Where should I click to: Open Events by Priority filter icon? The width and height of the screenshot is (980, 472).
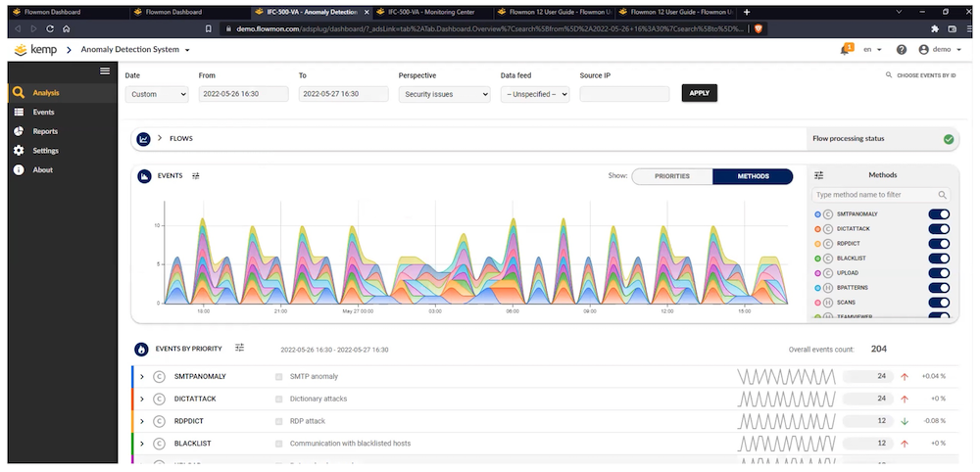240,348
